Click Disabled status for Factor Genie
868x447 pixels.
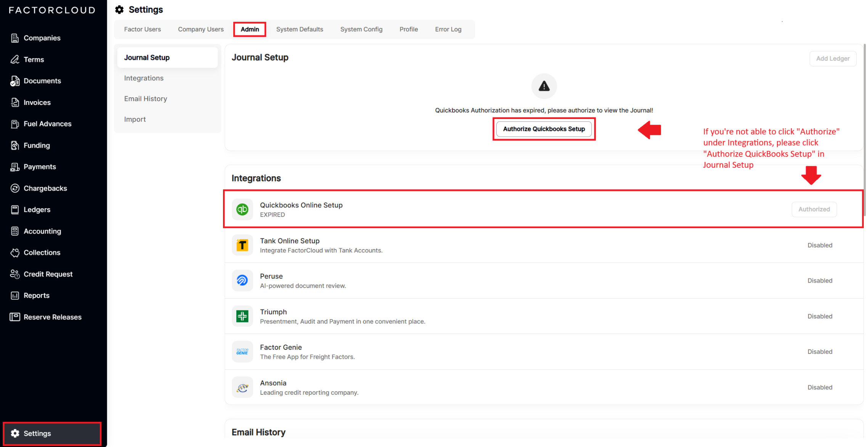pos(820,352)
